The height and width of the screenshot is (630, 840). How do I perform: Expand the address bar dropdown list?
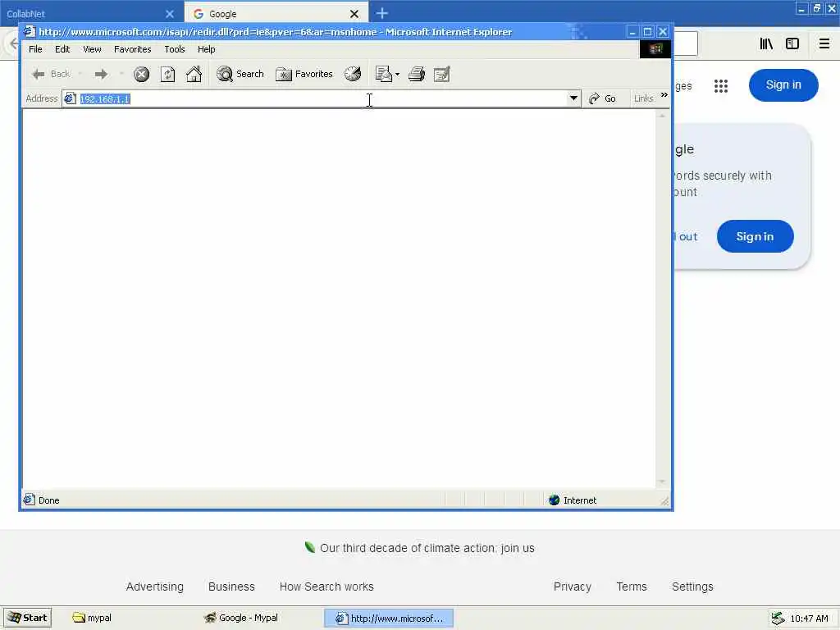pos(573,98)
